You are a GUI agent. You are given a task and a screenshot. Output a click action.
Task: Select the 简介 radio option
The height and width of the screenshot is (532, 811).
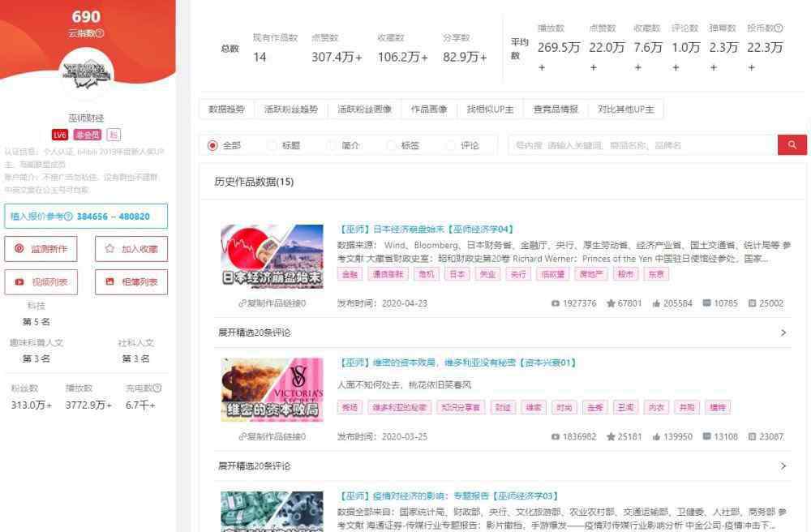point(332,146)
